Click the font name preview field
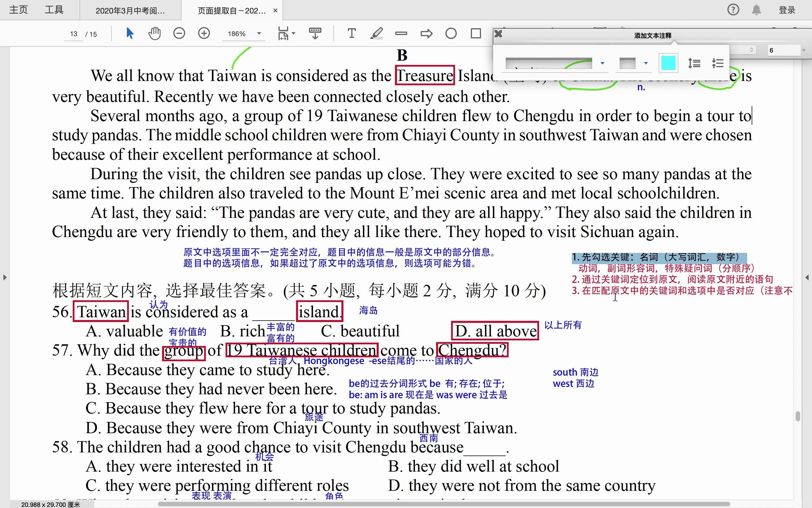The width and height of the screenshot is (812, 508). pyautogui.click(x=549, y=63)
